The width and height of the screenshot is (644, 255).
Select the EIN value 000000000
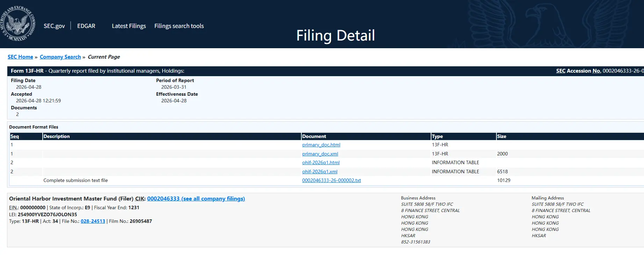[33, 207]
